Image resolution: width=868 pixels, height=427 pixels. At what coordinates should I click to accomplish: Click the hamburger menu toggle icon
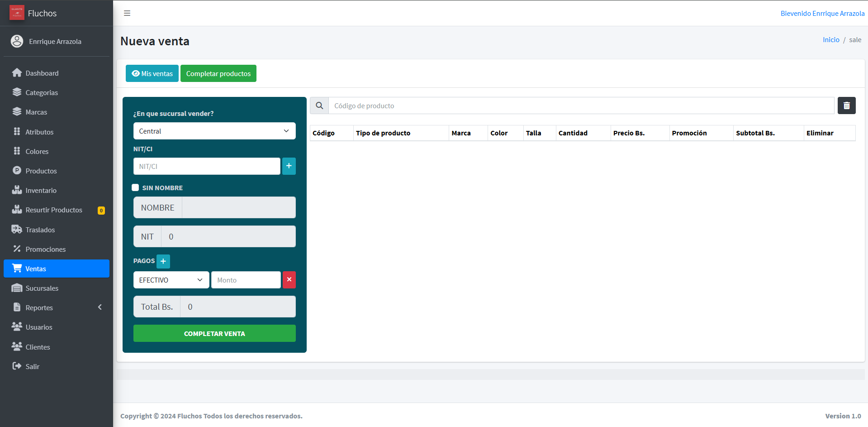127,13
